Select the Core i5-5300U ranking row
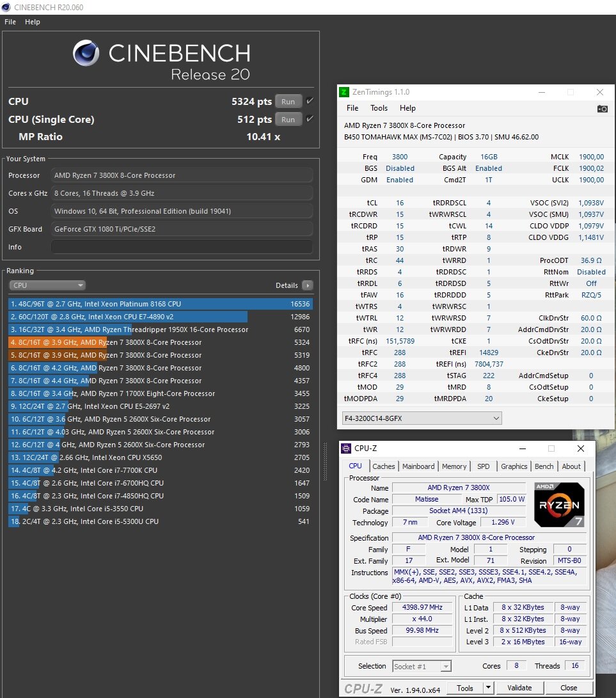This screenshot has width=616, height=698. [x=160, y=521]
